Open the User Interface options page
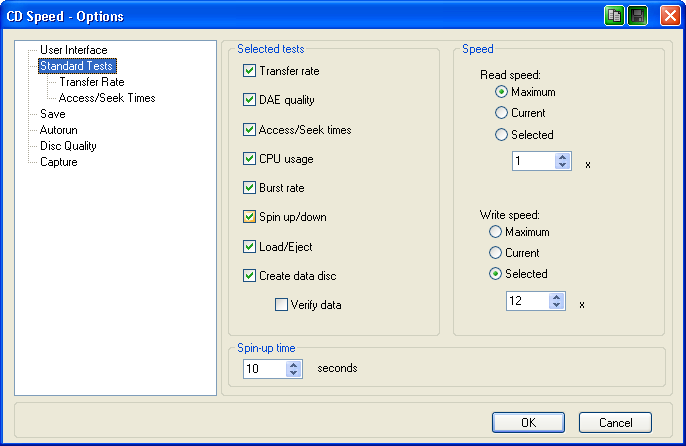 click(x=73, y=50)
